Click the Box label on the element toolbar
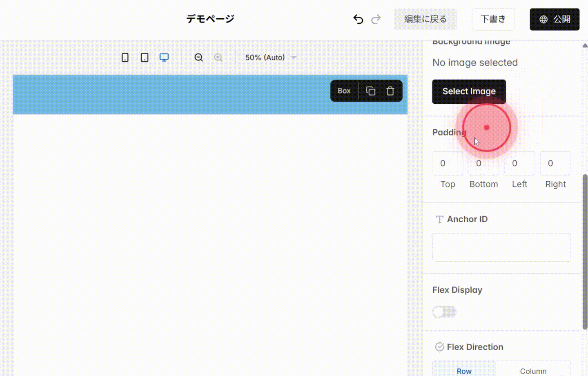 (344, 91)
